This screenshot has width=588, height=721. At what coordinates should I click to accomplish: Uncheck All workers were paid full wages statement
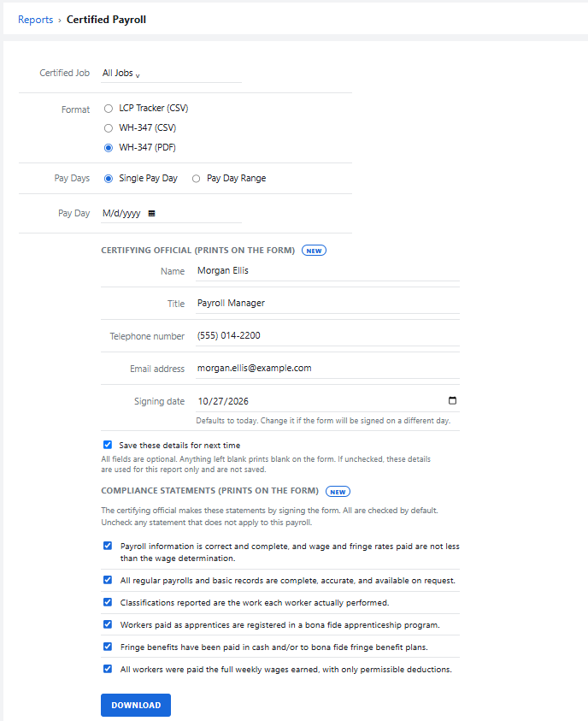pyautogui.click(x=108, y=669)
